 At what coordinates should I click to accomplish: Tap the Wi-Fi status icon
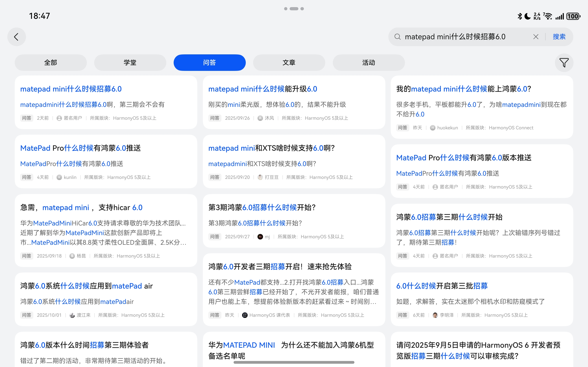coord(548,16)
